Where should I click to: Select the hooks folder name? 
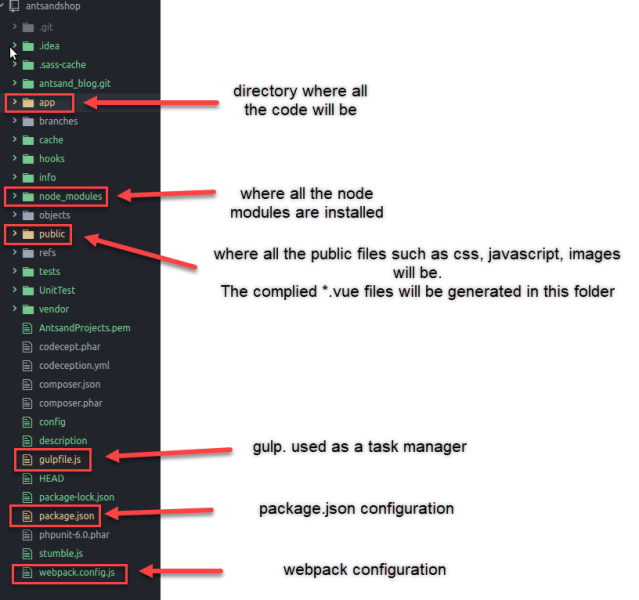click(52, 159)
